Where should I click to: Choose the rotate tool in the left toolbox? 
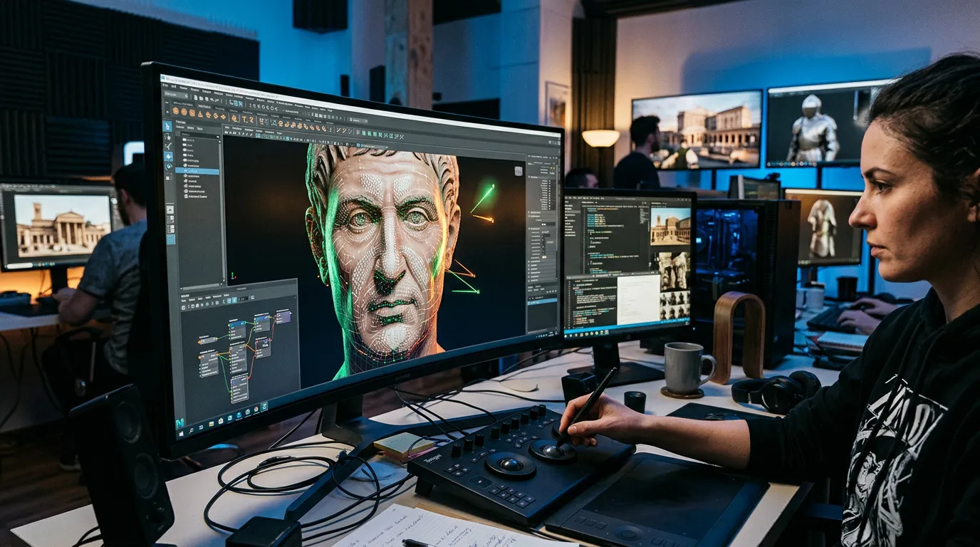pos(169,166)
